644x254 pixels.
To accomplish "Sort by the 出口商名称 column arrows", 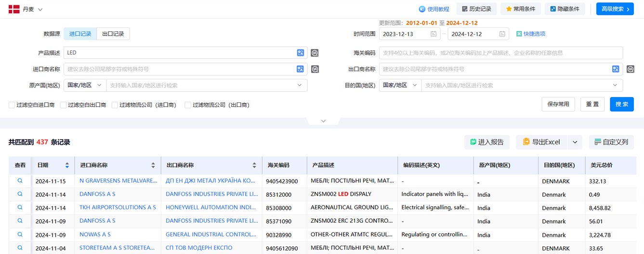I will click(254, 165).
